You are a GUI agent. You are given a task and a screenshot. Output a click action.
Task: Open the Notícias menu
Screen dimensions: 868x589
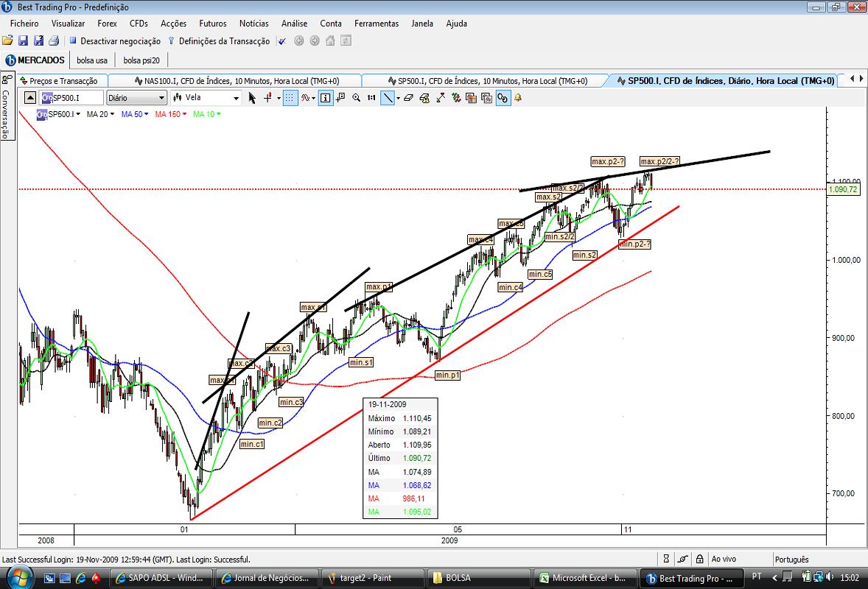[253, 24]
